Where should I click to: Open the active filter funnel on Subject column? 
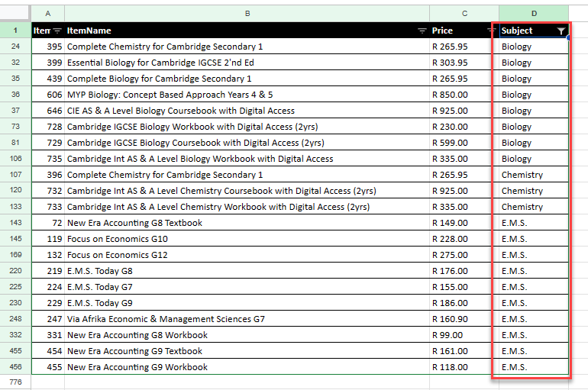click(x=561, y=31)
